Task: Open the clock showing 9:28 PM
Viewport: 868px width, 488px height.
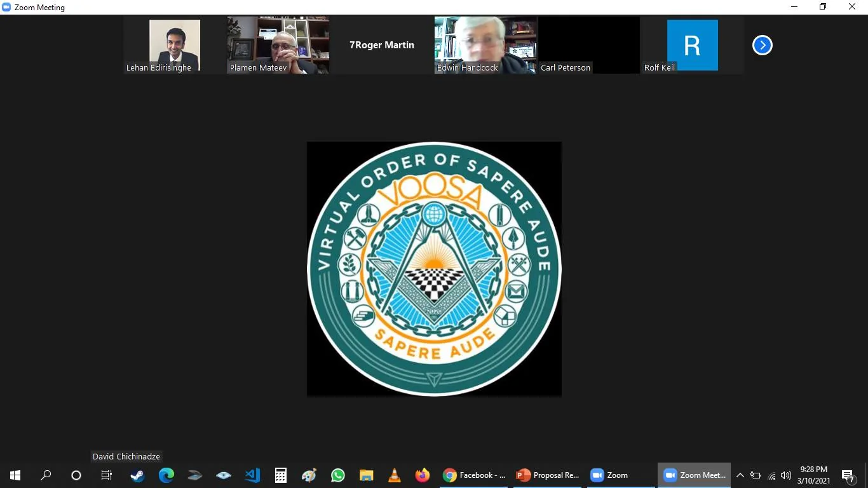Action: point(814,475)
